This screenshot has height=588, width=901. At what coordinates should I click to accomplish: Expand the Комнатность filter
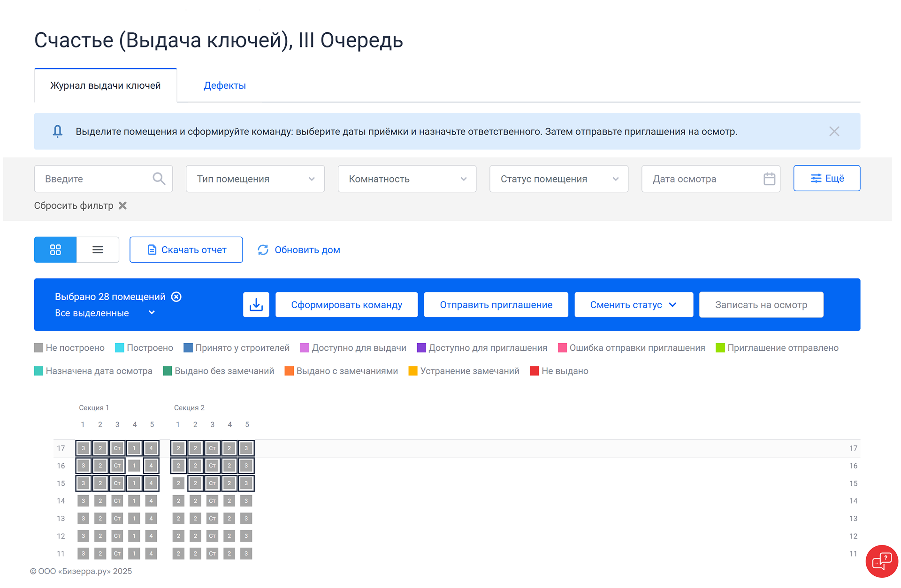(x=407, y=179)
